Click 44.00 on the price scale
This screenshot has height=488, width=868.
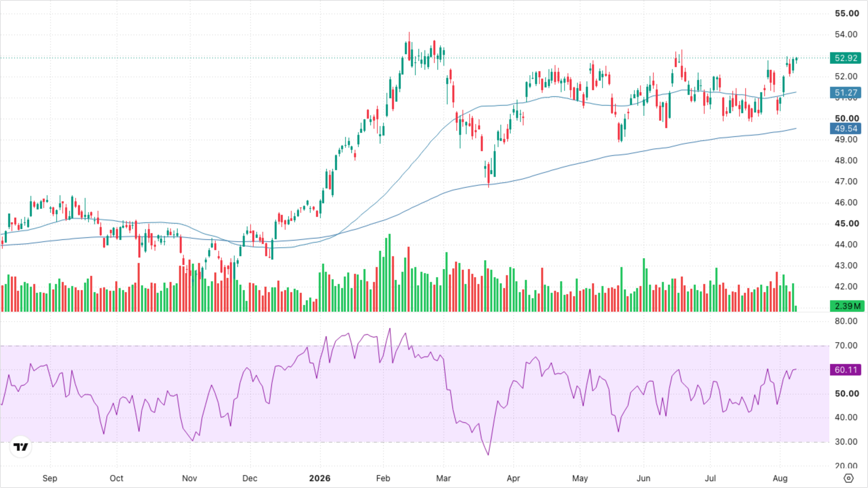[846, 244]
